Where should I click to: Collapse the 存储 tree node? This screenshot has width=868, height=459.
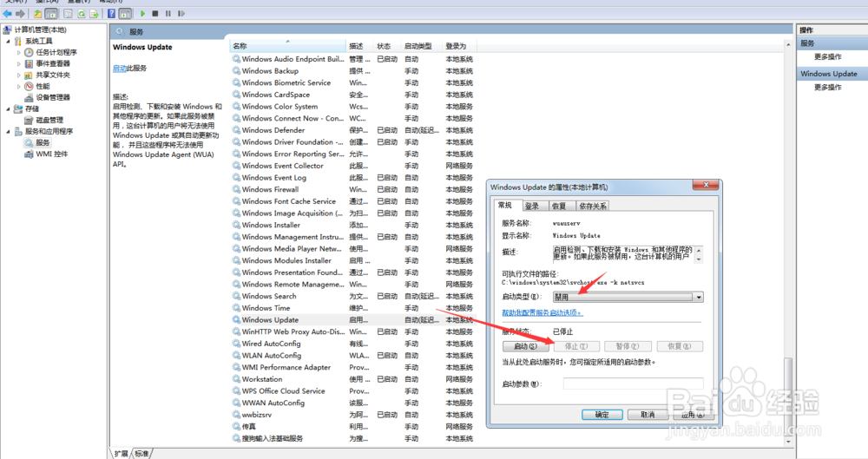8,109
